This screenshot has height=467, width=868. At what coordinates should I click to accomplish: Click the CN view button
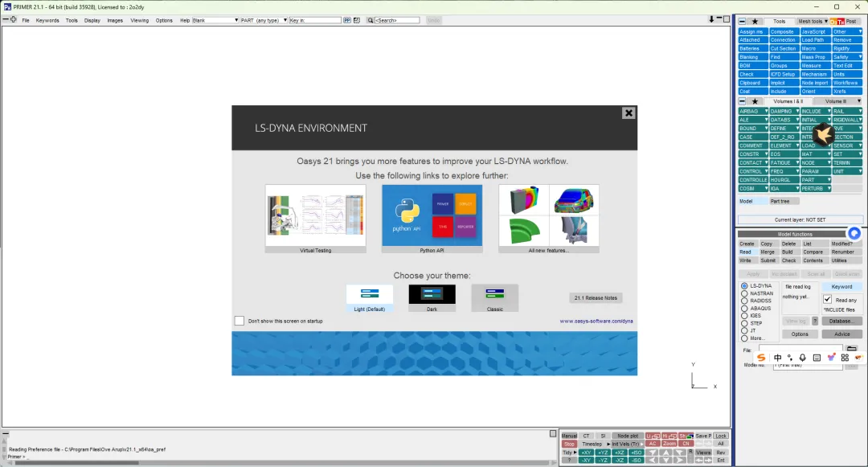pyautogui.click(x=686, y=444)
